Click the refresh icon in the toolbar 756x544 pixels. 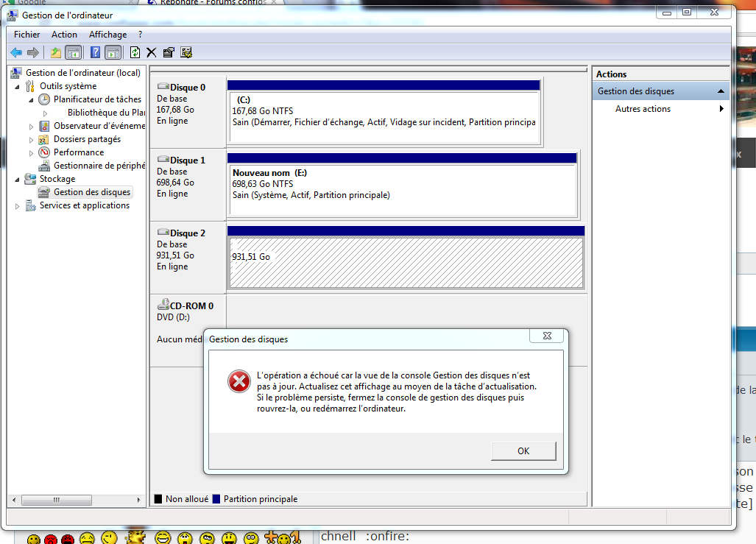point(135,52)
